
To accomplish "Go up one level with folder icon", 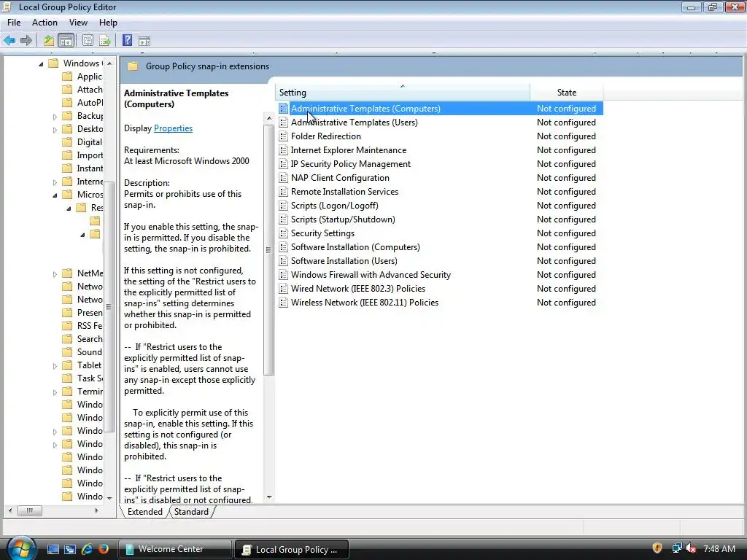I will click(48, 41).
